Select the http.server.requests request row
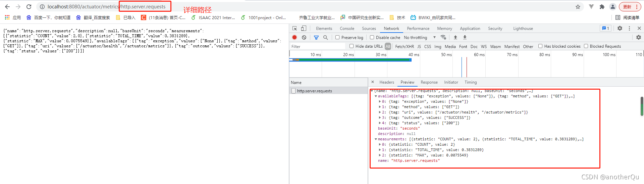Image resolution: width=644 pixels, height=184 pixels. 329,91
